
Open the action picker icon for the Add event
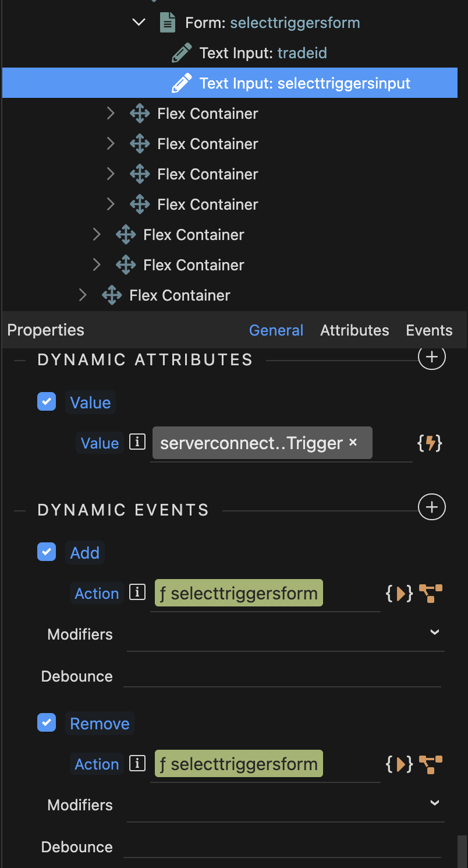[x=399, y=594]
